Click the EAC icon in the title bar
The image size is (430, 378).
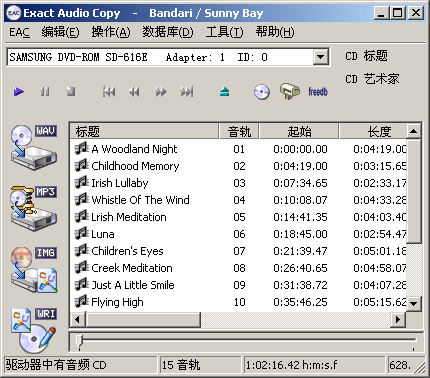[14, 13]
